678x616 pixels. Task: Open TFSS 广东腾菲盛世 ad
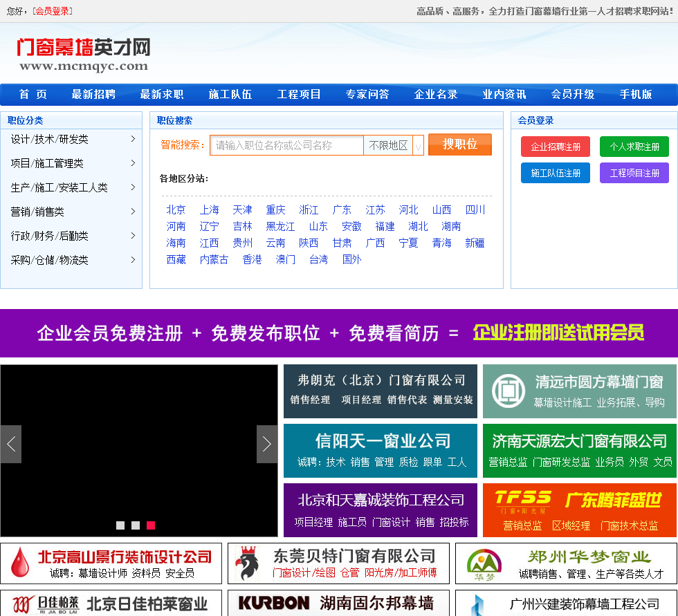pyautogui.click(x=580, y=510)
